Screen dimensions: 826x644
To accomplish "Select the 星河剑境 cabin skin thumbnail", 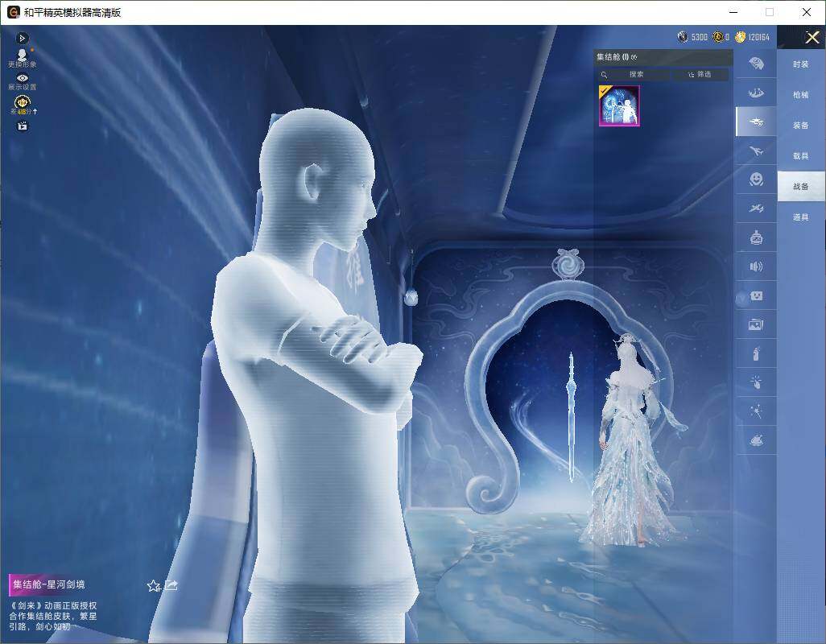I will click(619, 105).
